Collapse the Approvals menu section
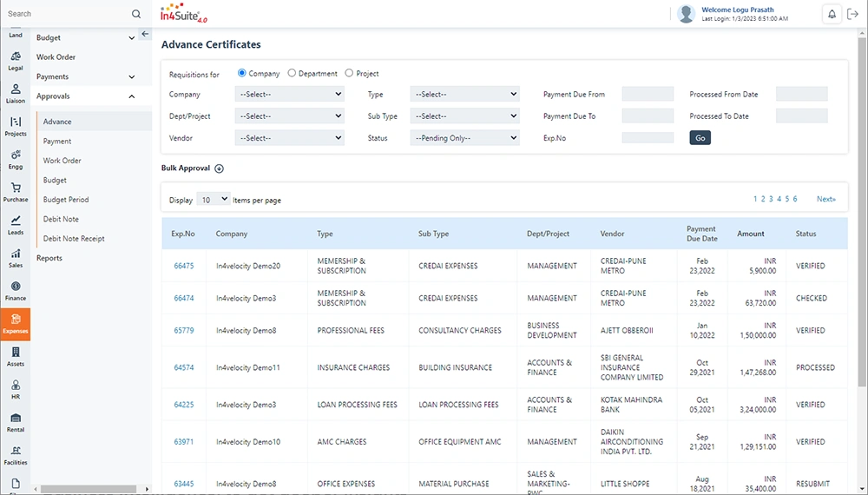 (x=132, y=96)
